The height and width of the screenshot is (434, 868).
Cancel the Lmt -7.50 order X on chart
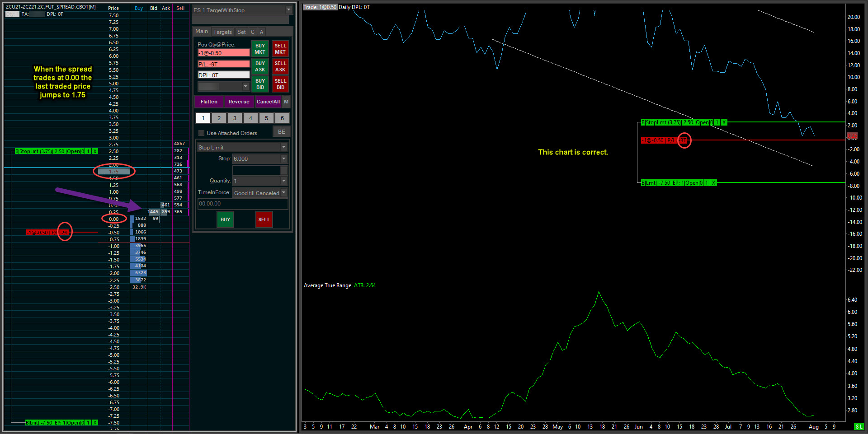tap(713, 183)
